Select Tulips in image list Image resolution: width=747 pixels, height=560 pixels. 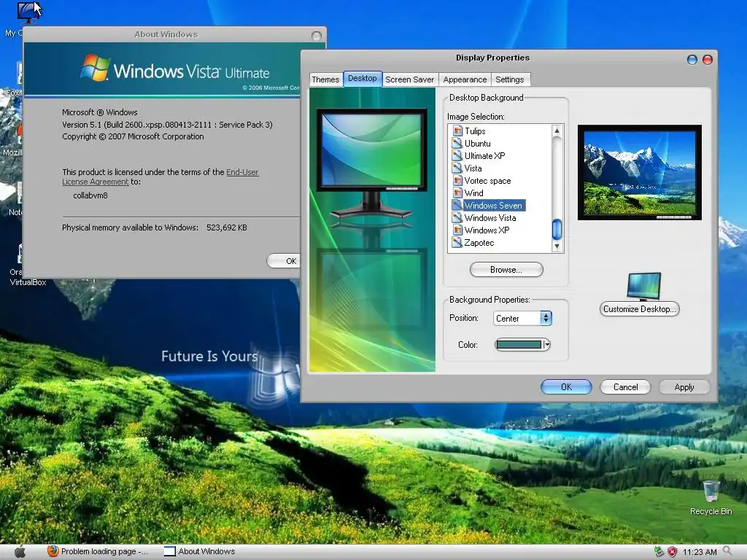click(475, 131)
